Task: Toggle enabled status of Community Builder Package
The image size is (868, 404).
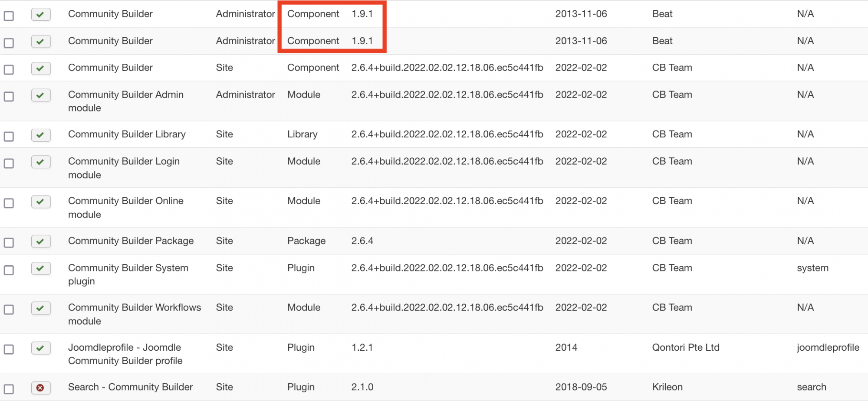Action: [x=41, y=241]
